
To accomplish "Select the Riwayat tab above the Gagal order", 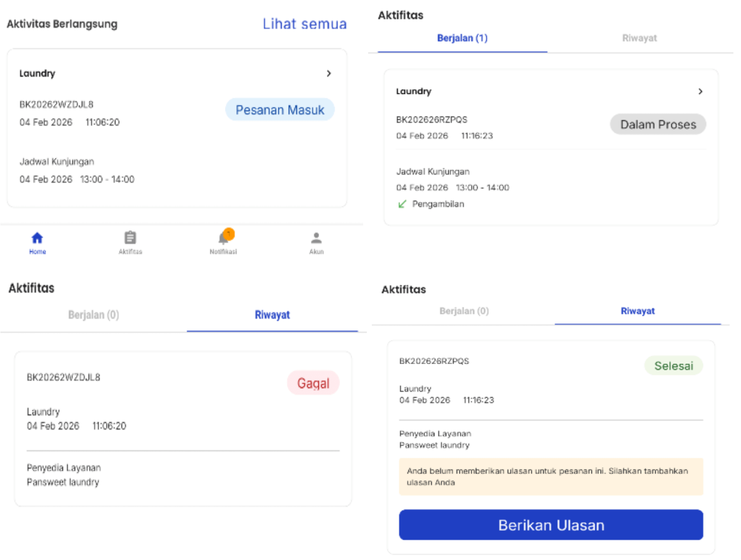I will coord(272,315).
